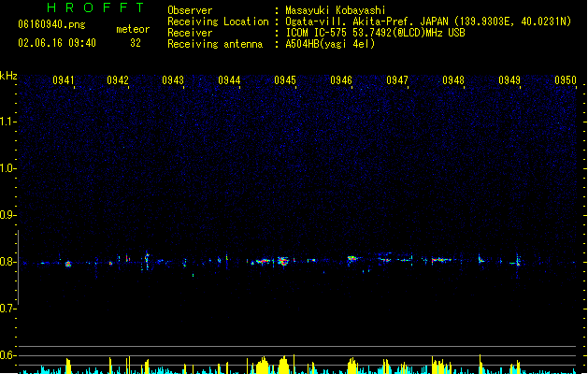Viewport: 588px width, 374px height.
Task: Click the Observer label
Action: [190, 10]
